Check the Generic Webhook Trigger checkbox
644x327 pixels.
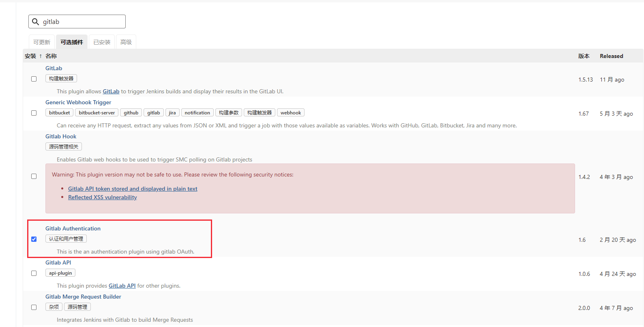[34, 113]
